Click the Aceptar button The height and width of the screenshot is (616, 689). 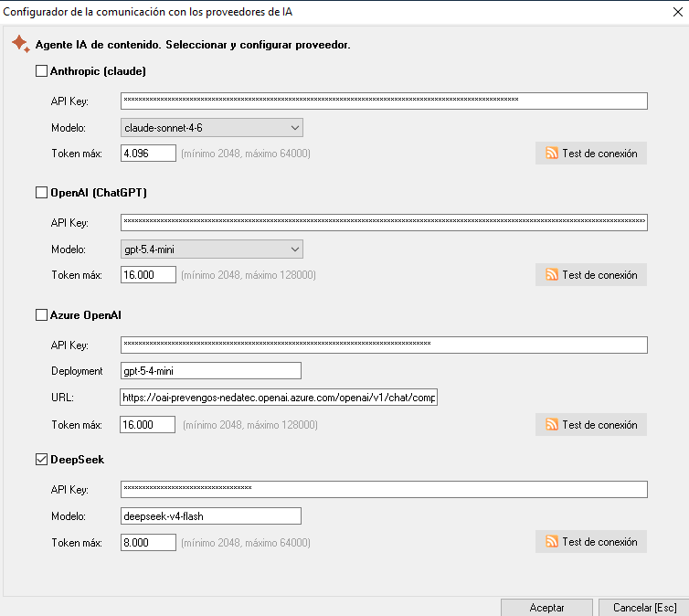point(546,608)
